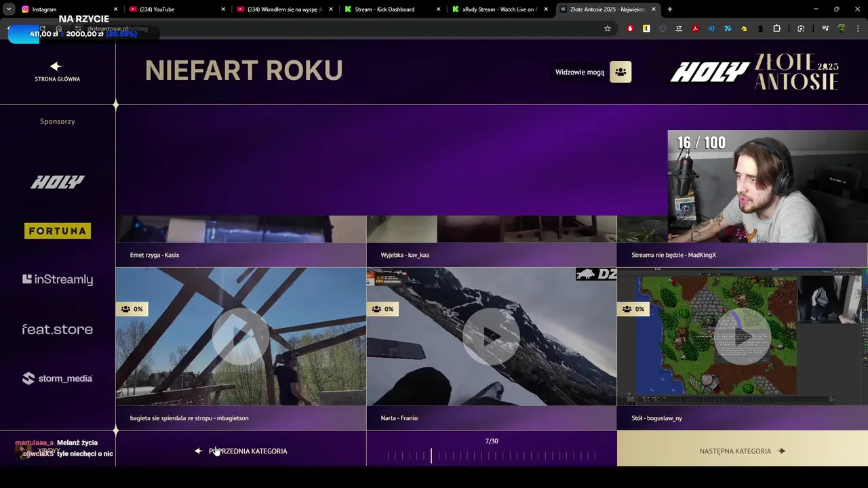Close the xRvdy Stream tab

pos(546,9)
